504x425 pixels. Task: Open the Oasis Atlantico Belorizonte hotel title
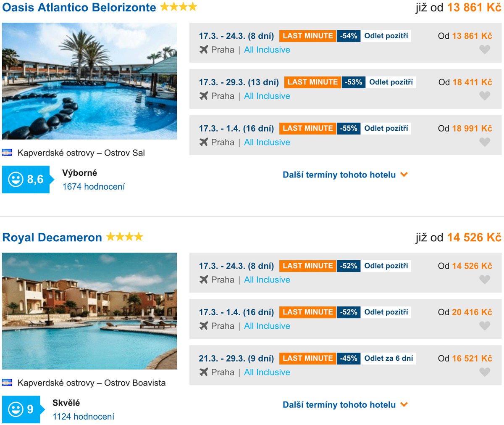tap(79, 8)
